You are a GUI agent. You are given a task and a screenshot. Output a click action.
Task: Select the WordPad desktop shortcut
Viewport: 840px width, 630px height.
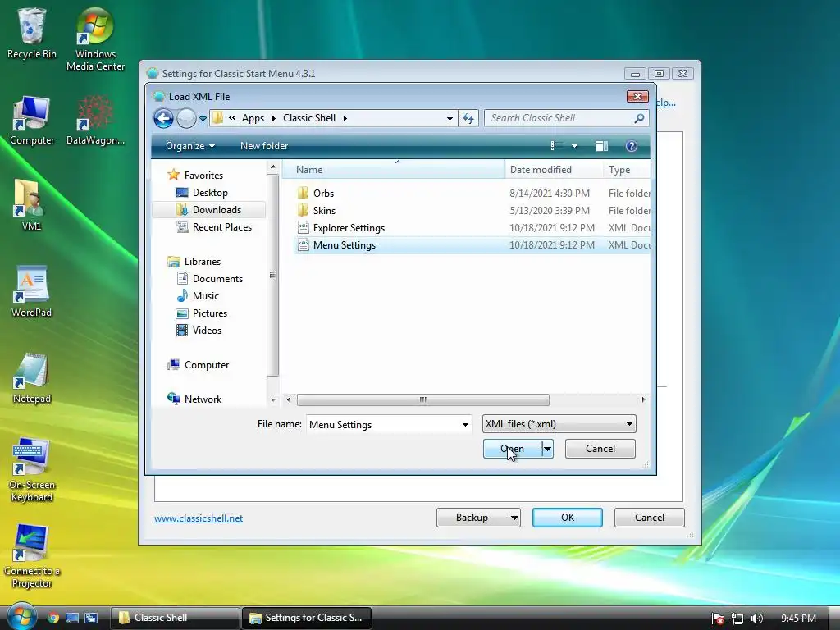[x=32, y=292]
